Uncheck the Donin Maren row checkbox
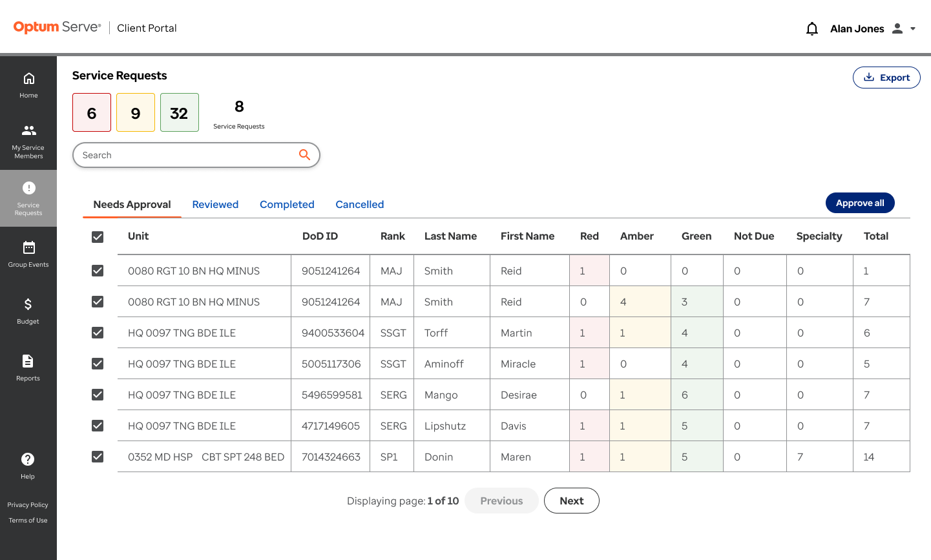The height and width of the screenshot is (560, 931). pos(98,457)
